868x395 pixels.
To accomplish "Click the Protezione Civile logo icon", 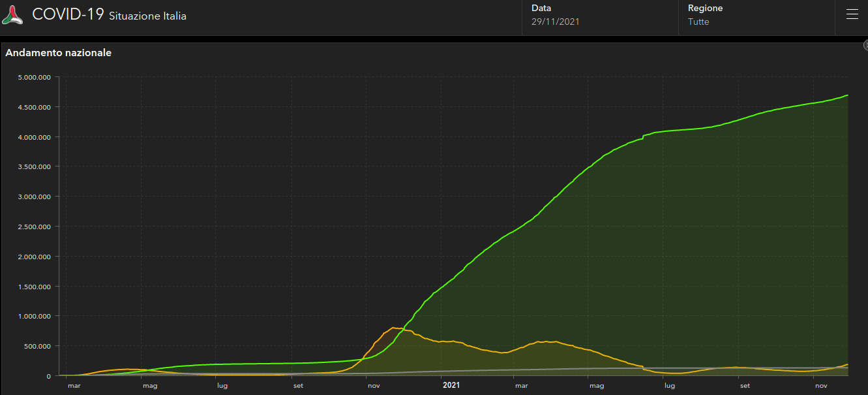I will (12, 15).
